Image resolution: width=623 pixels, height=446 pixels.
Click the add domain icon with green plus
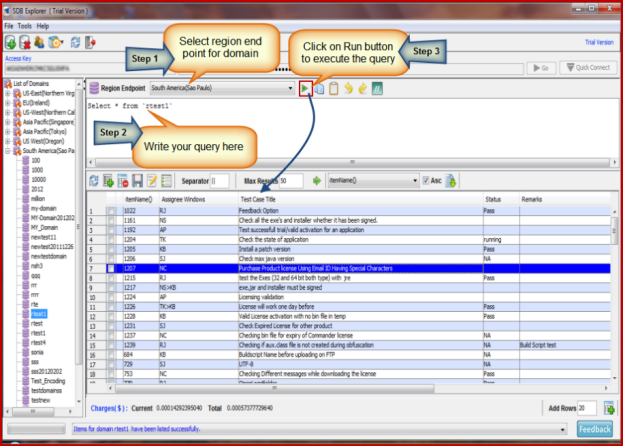(11, 42)
